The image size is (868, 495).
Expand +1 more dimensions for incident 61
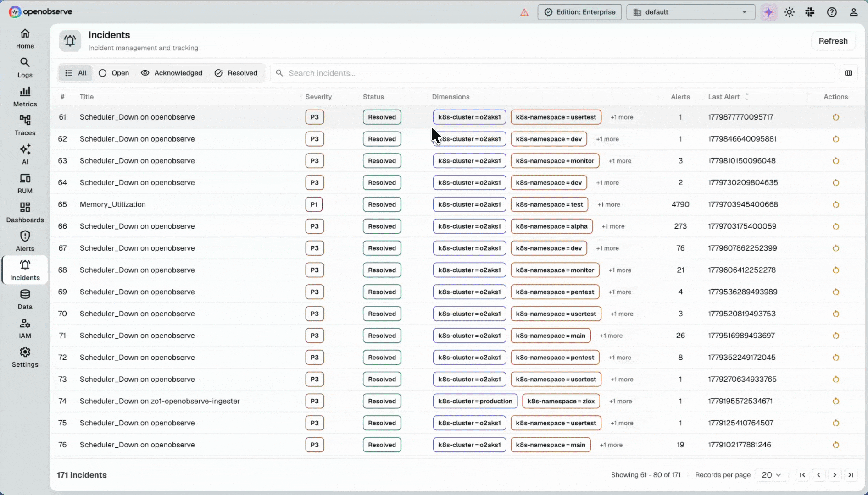click(622, 117)
